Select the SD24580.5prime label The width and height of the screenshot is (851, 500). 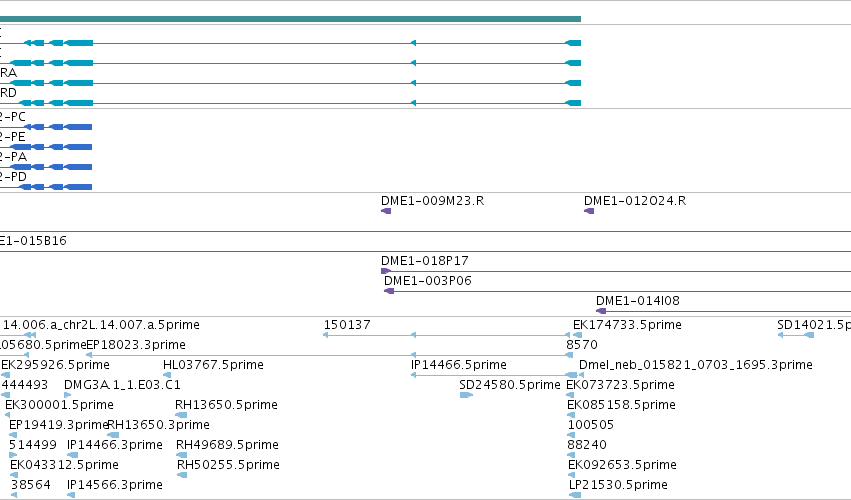click(510, 385)
